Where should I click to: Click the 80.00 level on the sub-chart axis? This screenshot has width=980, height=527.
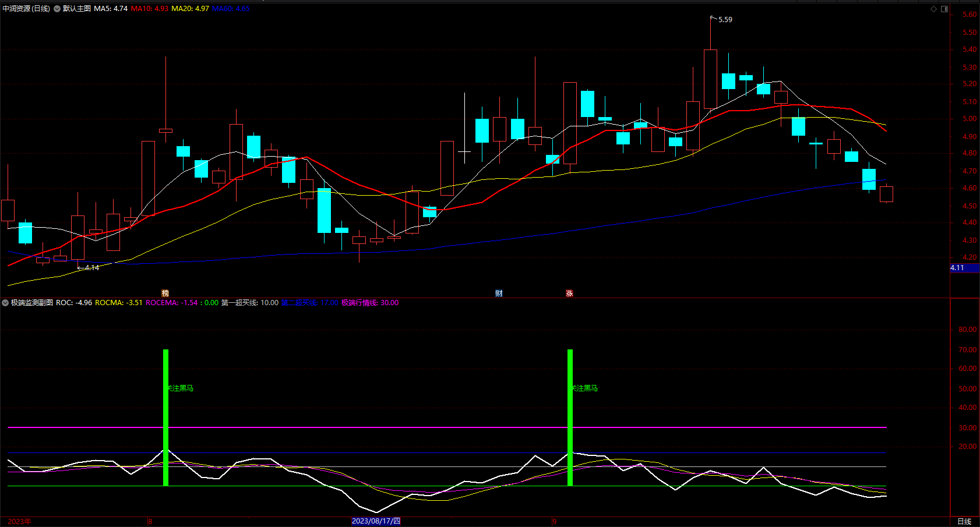pos(968,330)
